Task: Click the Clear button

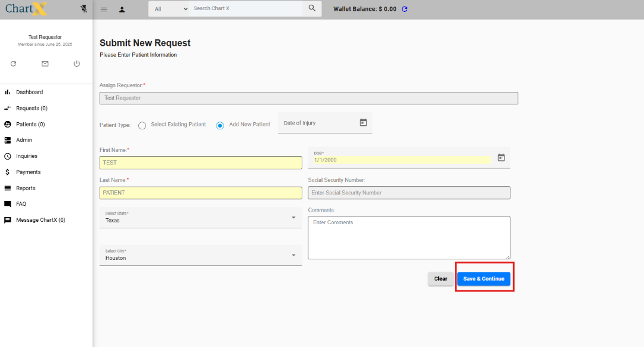Action: (441, 279)
